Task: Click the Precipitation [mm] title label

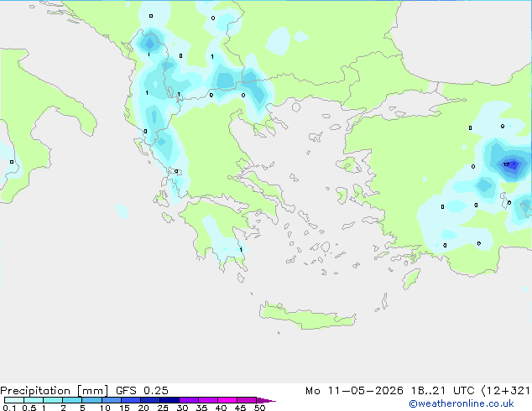Action: (x=54, y=391)
